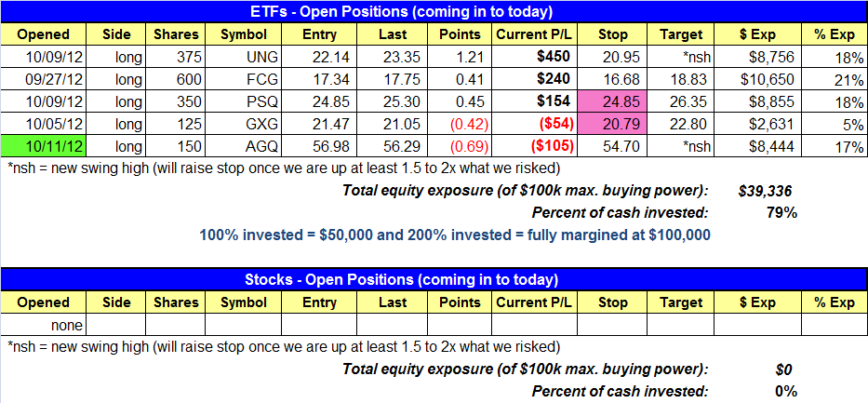868x403 pixels.
Task: Click the Symbol header in Stocks table
Action: (x=242, y=302)
